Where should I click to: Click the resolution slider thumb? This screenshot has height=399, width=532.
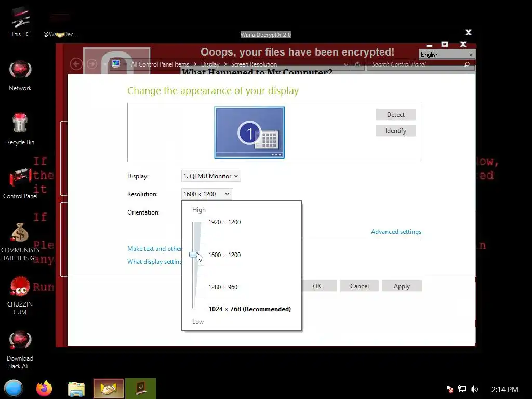point(193,255)
